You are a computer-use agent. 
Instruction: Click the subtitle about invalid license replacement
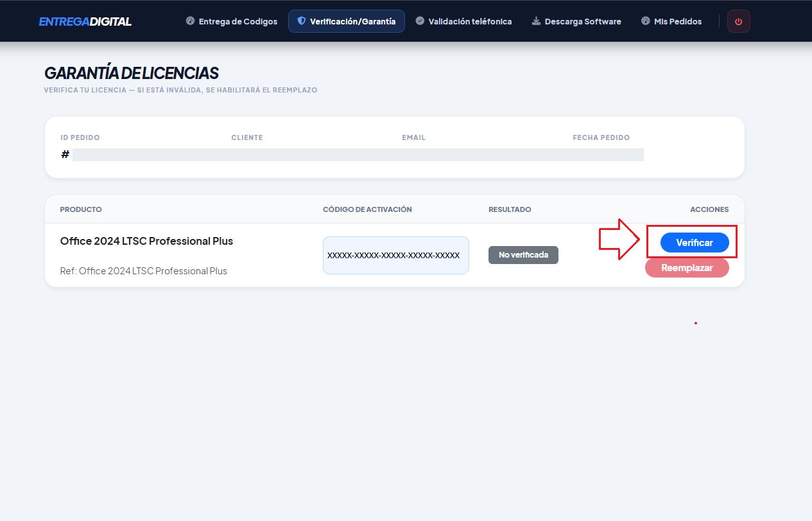180,90
